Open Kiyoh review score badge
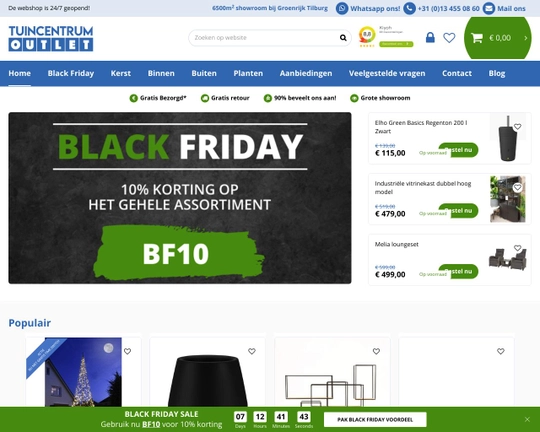 [x=386, y=37]
